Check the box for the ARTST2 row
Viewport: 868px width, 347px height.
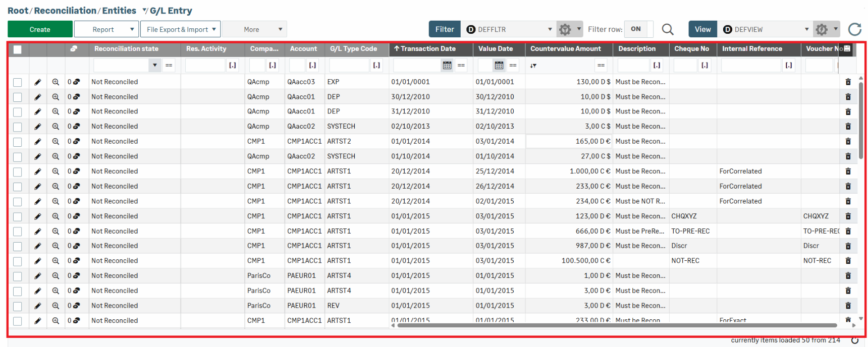[x=18, y=142]
